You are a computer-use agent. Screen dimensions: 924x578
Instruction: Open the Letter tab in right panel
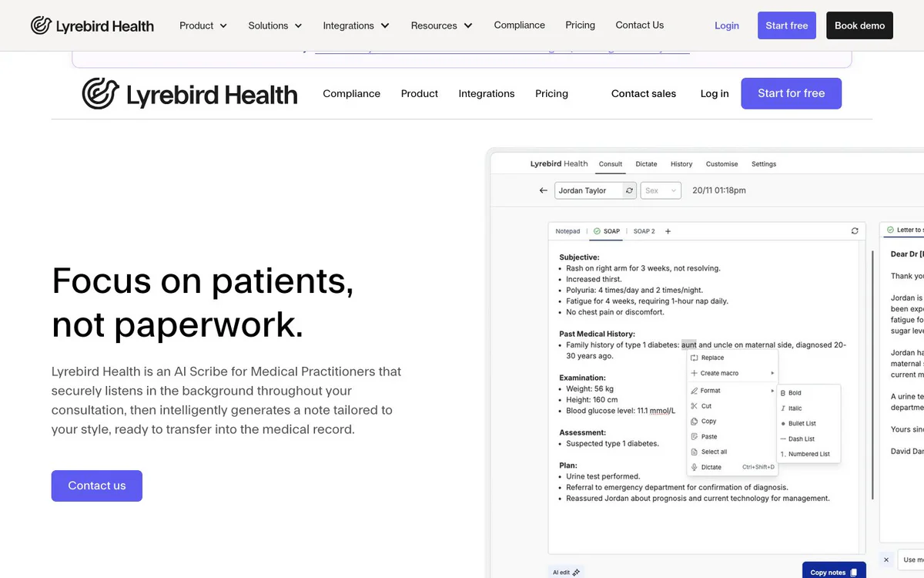(x=905, y=230)
